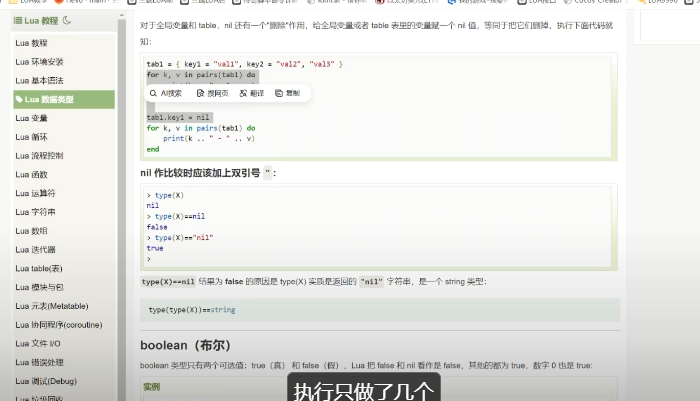Click the 搜网页 page icon in popup
700x401 pixels.
(x=200, y=93)
